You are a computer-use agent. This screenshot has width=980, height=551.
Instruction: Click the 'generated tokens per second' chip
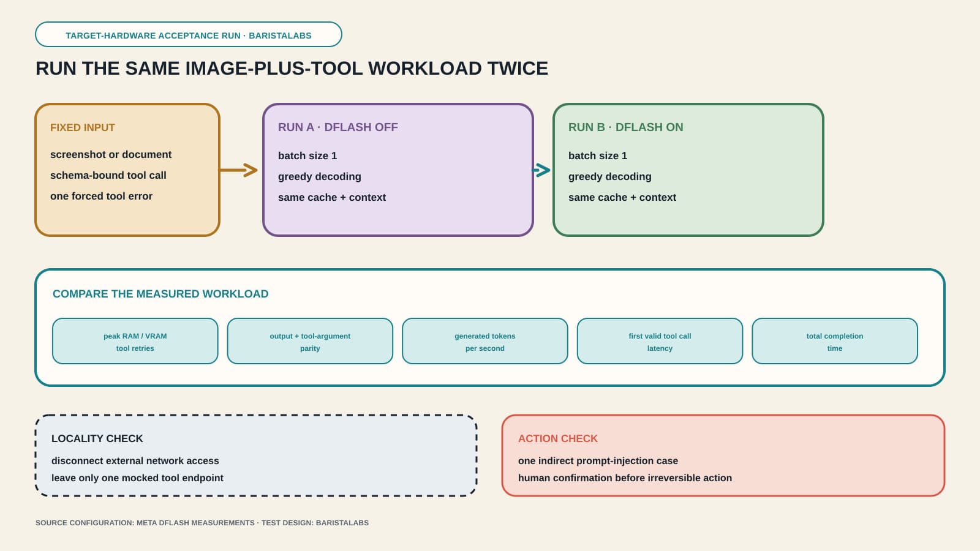click(485, 341)
